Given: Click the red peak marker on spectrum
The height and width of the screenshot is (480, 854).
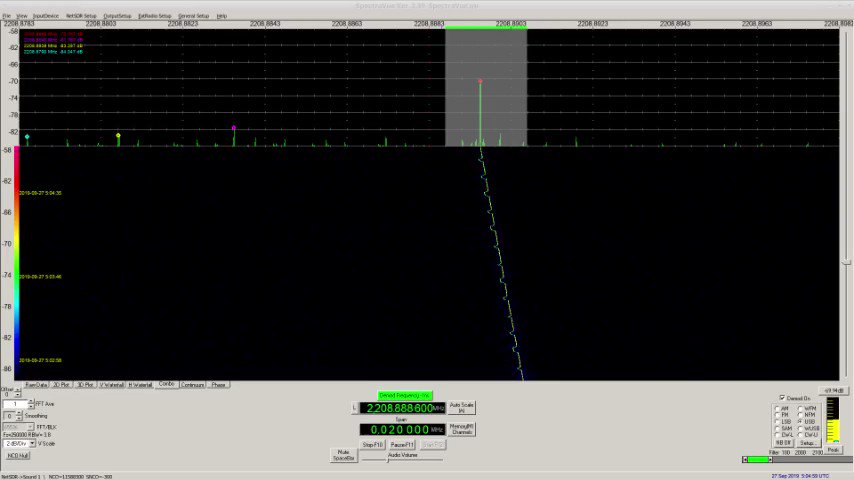Looking at the screenshot, I should (x=480, y=81).
